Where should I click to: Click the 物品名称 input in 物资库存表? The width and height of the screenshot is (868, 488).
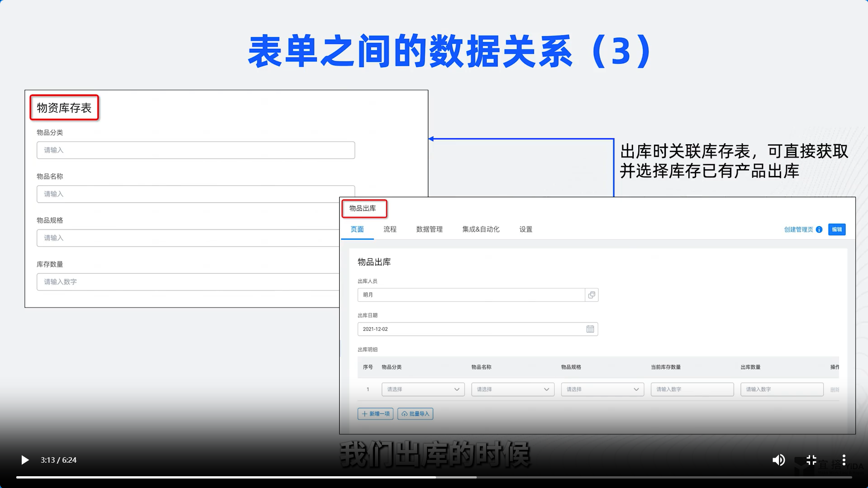(196, 194)
